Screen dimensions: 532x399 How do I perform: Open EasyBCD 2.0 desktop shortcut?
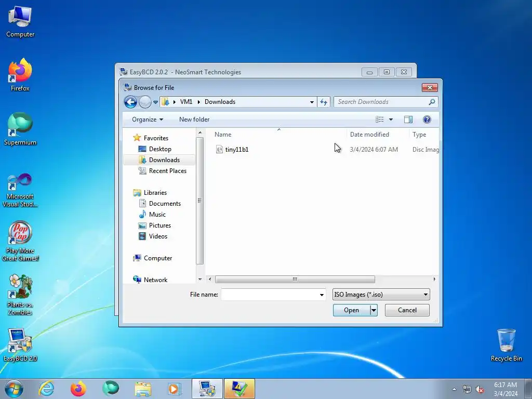20,345
